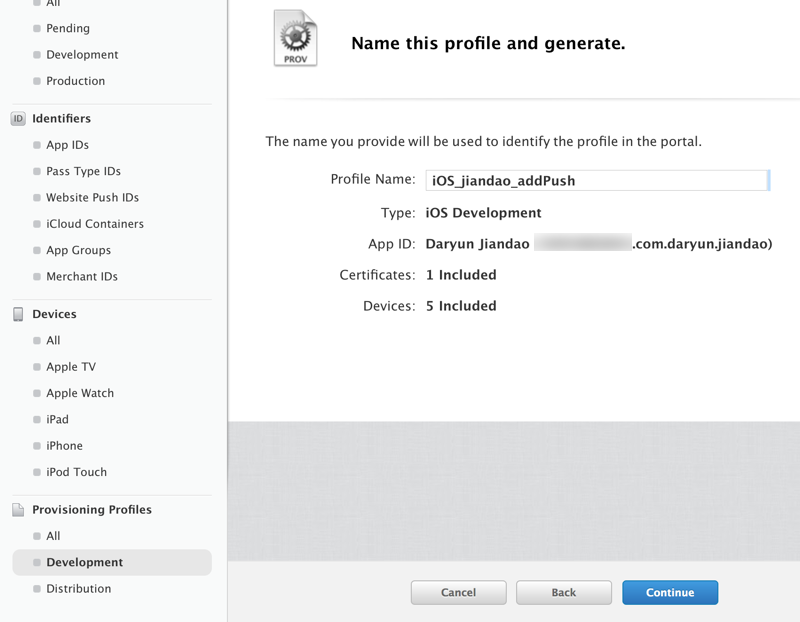Select Pass Type IDs entry
Screen dimensions: 800x622
pyautogui.click(x=83, y=172)
